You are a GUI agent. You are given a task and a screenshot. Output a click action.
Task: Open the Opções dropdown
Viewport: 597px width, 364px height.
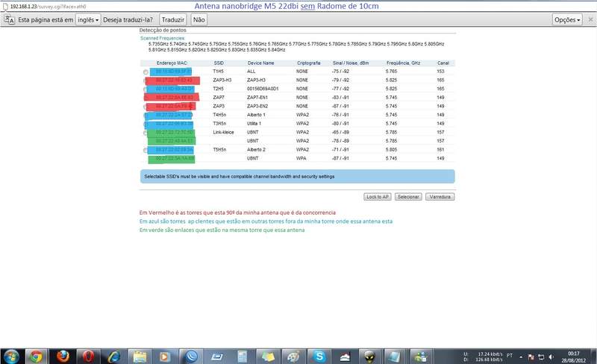pyautogui.click(x=567, y=20)
